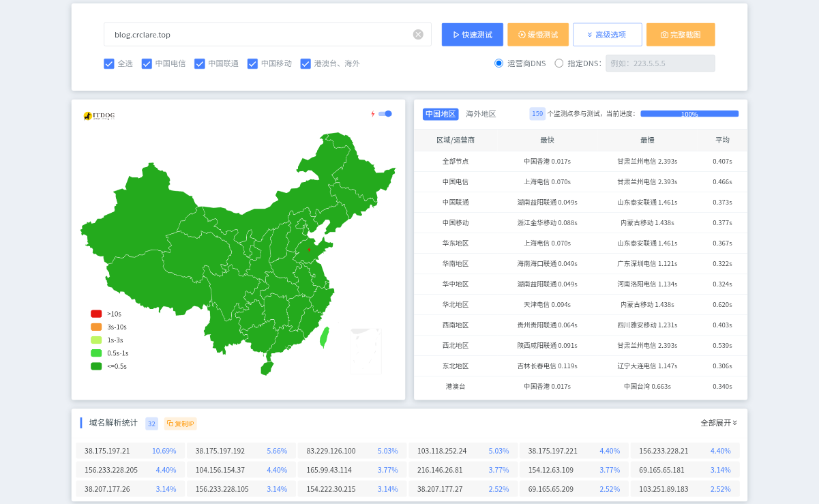This screenshot has width=819, height=504.
Task: Uncheck the 中国电信 checkbox
Action: pos(146,63)
